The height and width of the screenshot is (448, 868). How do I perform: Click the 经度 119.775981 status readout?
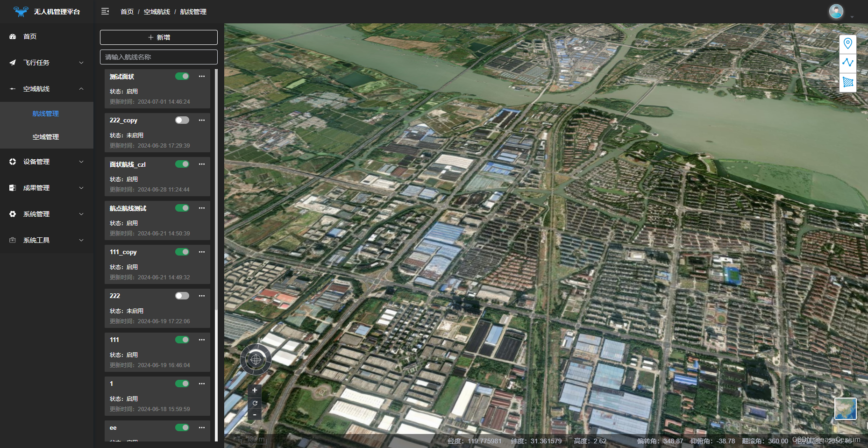click(x=475, y=441)
